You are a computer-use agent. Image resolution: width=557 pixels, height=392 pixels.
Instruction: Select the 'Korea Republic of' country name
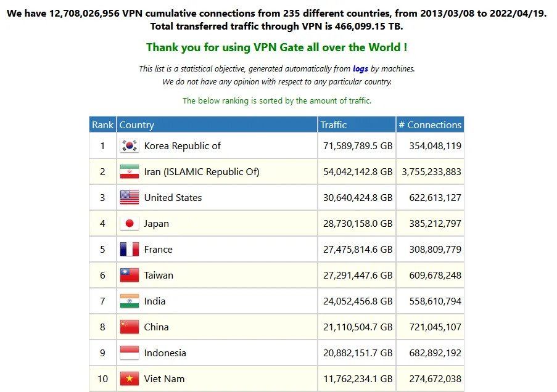(x=182, y=146)
